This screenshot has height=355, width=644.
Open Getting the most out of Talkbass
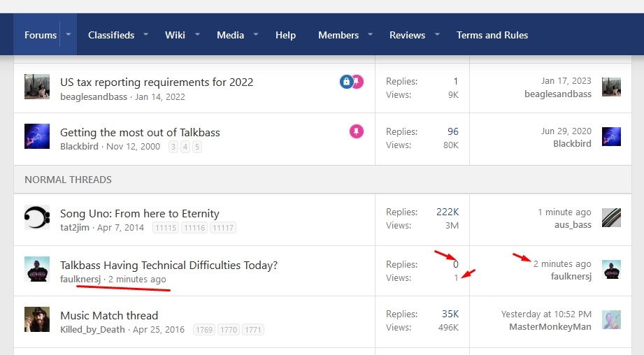pyautogui.click(x=140, y=133)
